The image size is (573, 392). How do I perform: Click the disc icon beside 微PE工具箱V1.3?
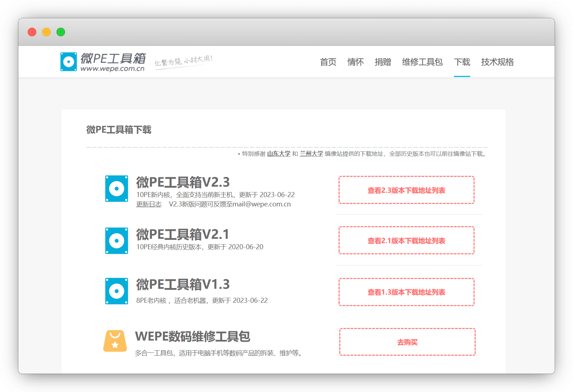[x=116, y=291]
